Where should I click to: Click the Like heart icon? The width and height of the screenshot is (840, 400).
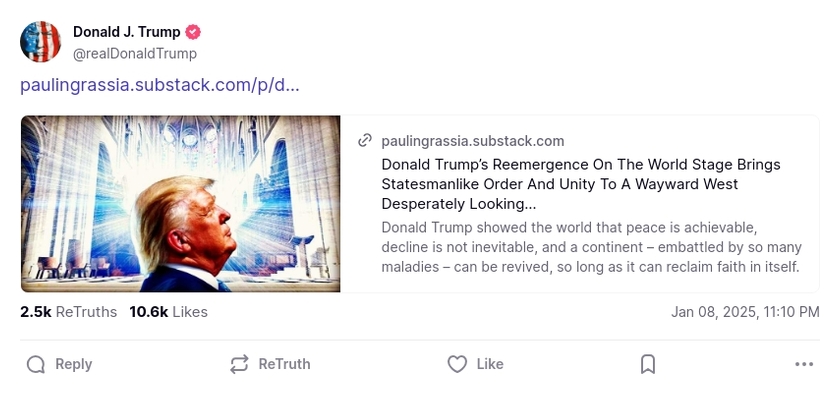click(x=457, y=364)
